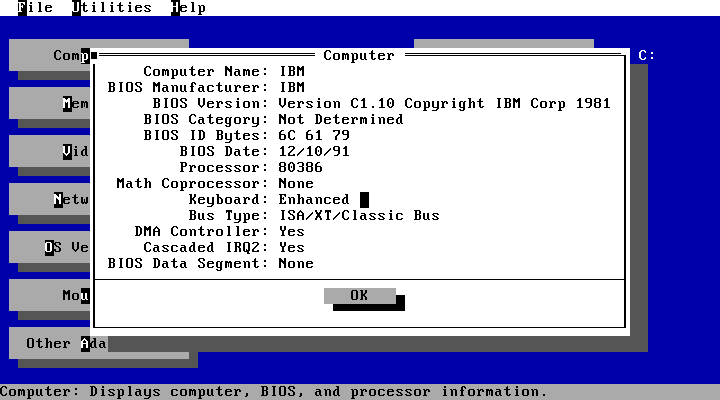Click the 'Computer' dialog title
720x400 pixels.
[x=359, y=55]
